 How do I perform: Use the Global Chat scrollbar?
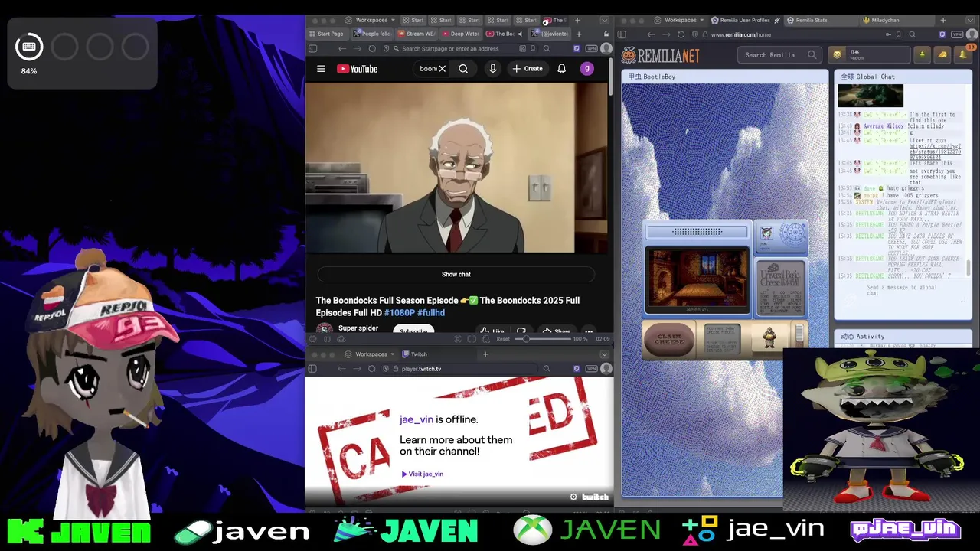coord(969,268)
